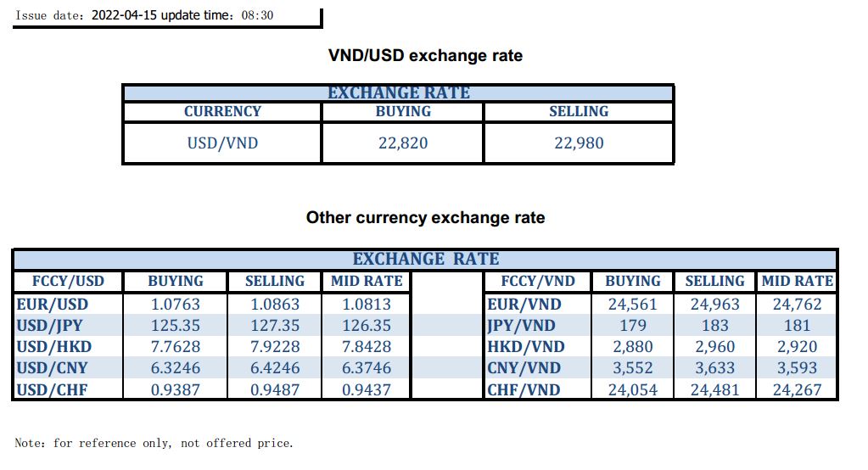Click the FCCY/USD column header
The height and width of the screenshot is (470, 868).
(68, 282)
